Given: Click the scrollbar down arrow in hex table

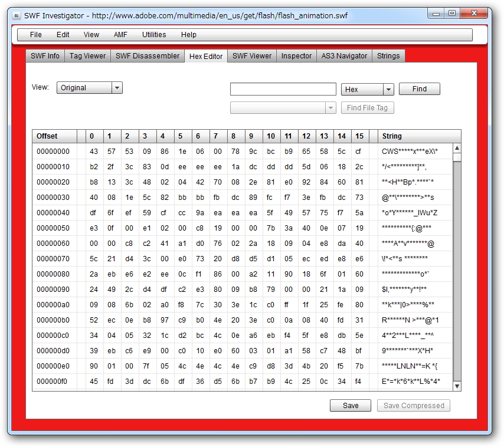Looking at the screenshot, I should (457, 386).
